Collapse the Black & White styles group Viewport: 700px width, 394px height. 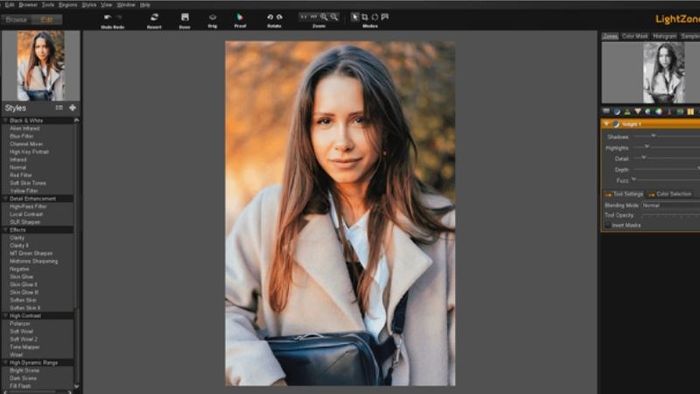tap(6, 120)
